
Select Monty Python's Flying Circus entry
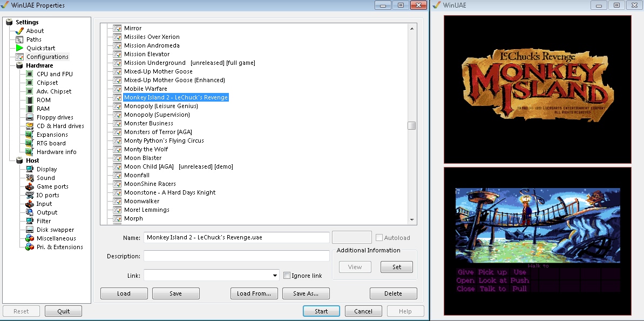point(164,141)
